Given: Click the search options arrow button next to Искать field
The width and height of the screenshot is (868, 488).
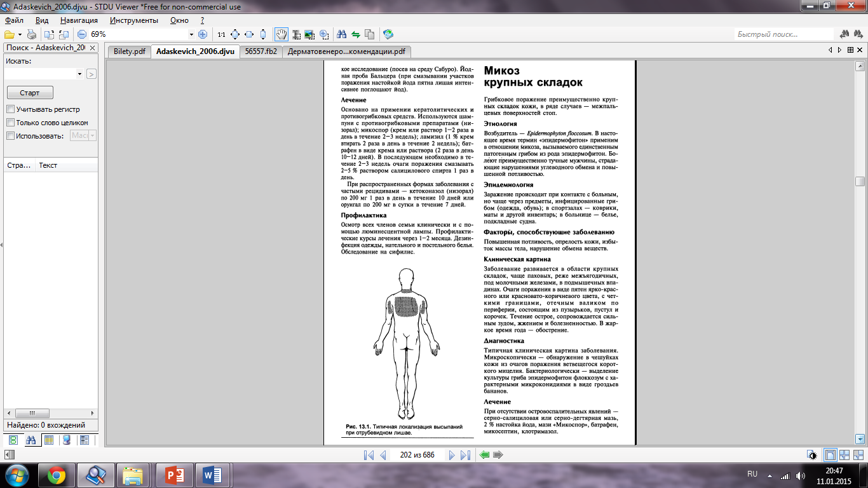Looking at the screenshot, I should pos(91,74).
